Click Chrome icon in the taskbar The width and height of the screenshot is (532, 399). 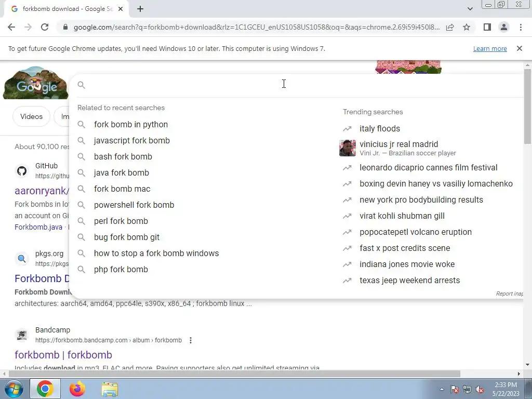pos(45,389)
